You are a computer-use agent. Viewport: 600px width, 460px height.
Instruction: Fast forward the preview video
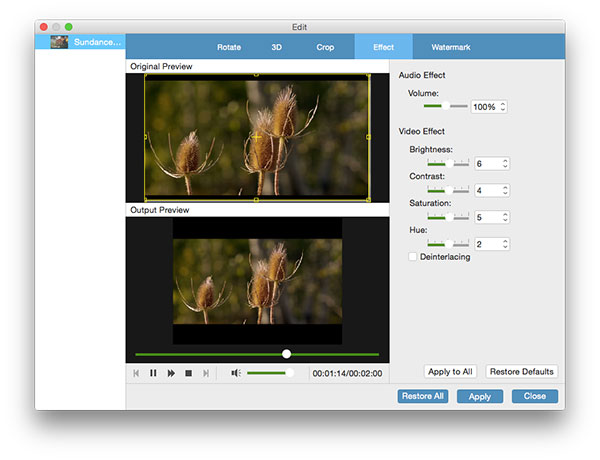pyautogui.click(x=171, y=373)
